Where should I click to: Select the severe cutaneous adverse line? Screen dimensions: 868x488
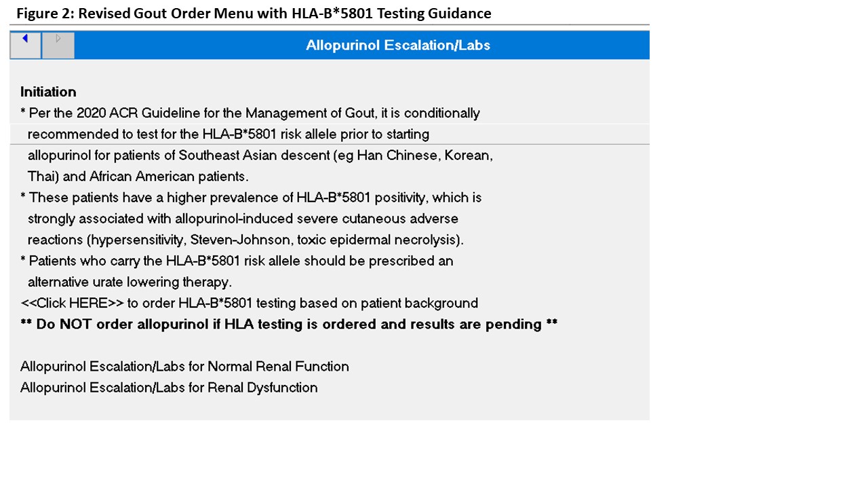coord(243,219)
